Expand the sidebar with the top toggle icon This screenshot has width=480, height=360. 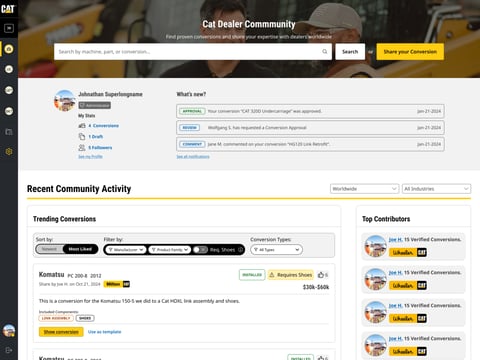coord(9,28)
